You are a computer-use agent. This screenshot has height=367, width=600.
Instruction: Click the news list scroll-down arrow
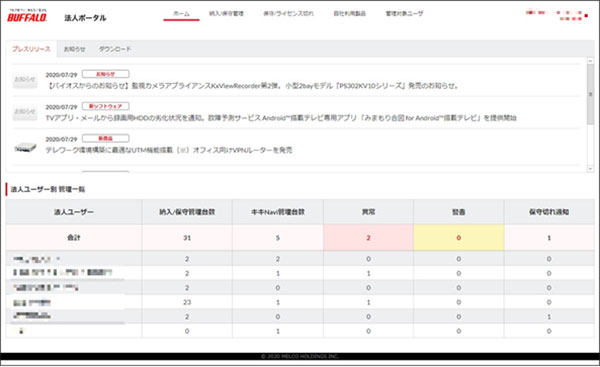[x=590, y=168]
